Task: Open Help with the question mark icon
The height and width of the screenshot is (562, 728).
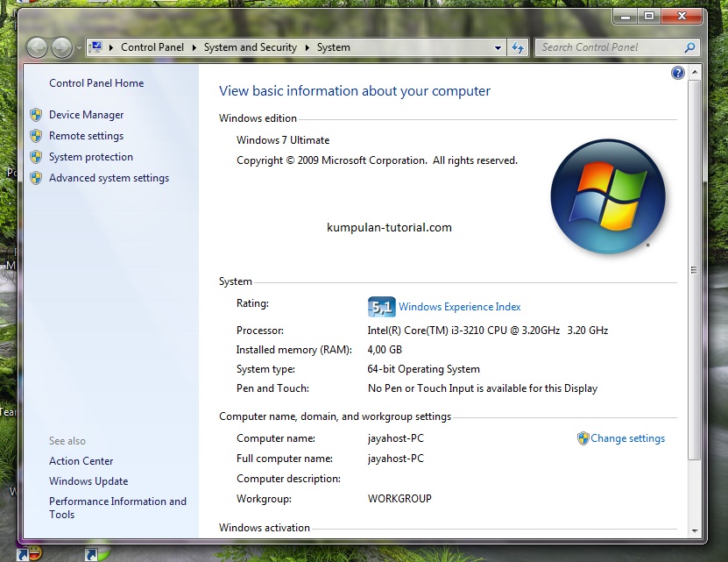Action: (678, 73)
